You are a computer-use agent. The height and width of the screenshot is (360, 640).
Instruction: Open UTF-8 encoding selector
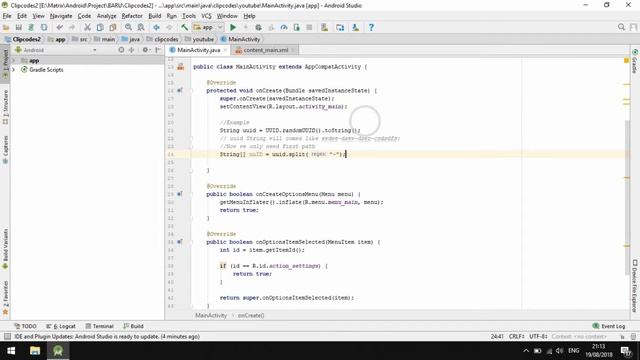point(538,337)
